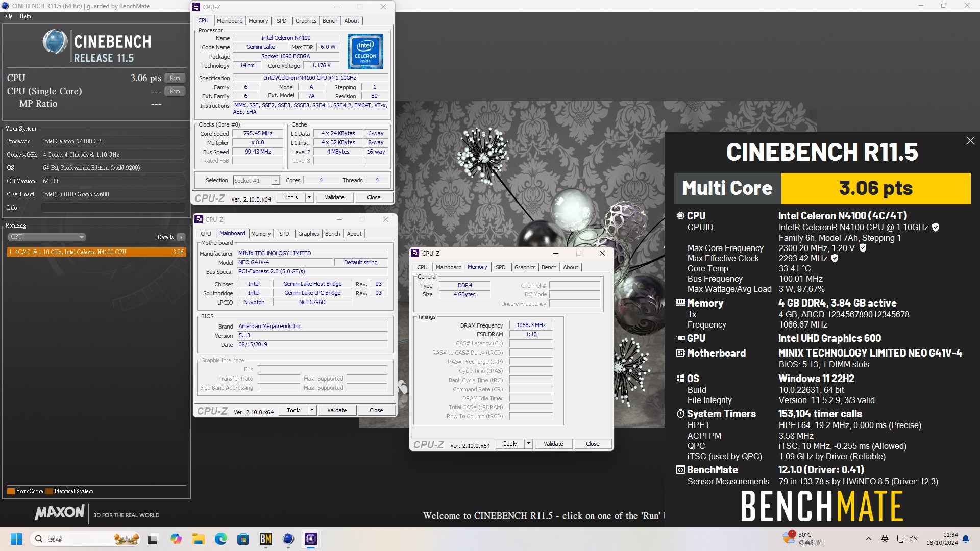Switch to Cinebench via taskbar icon
Image resolution: width=980 pixels, height=551 pixels.
[x=288, y=539]
